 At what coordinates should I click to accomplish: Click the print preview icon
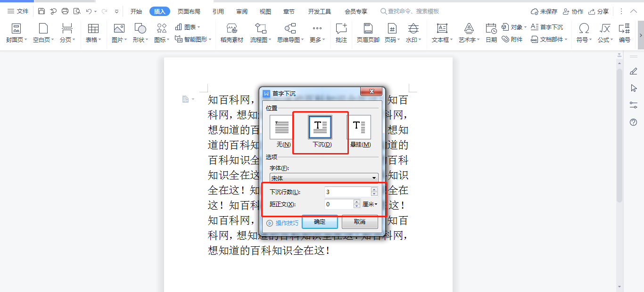coord(77,11)
